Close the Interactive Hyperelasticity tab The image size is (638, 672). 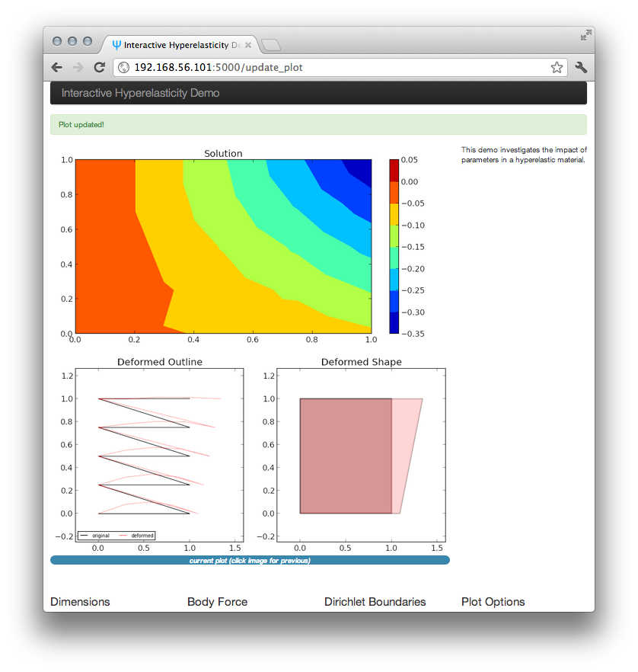pyautogui.click(x=248, y=44)
